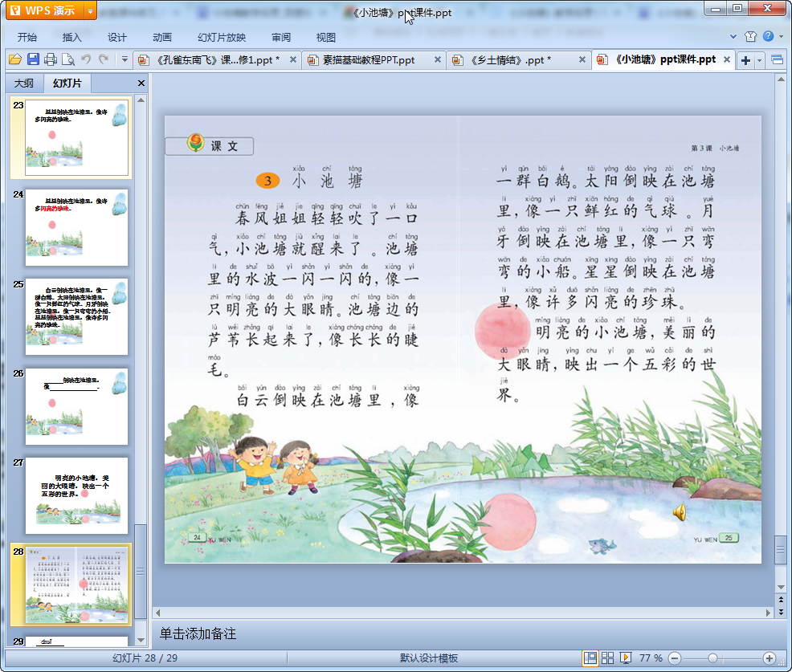The width and height of the screenshot is (792, 672).
Task: Click the Redo arrow icon
Action: tap(104, 59)
